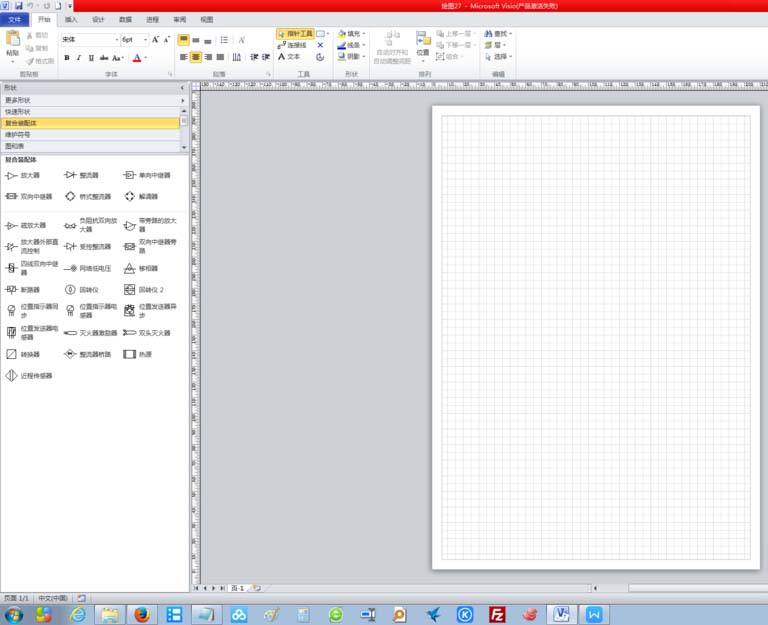The width and height of the screenshot is (768, 625).
Task: Click the Align Right text icon
Action: pos(208,57)
